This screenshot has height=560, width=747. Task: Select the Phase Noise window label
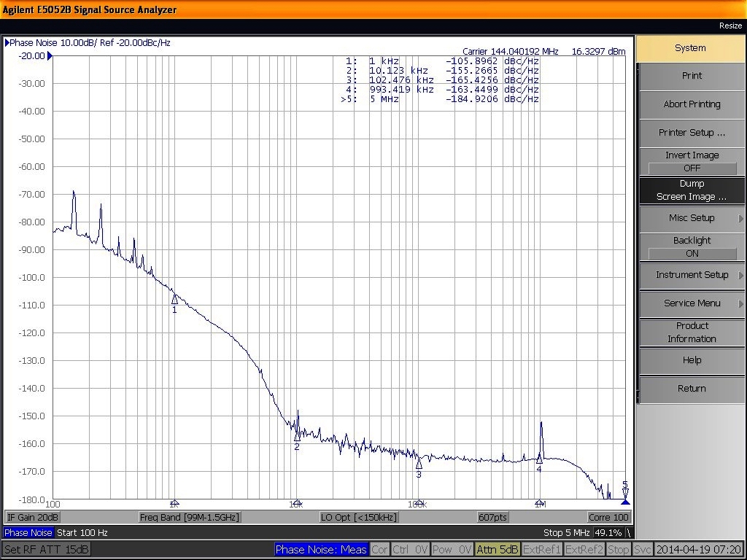tap(28, 533)
